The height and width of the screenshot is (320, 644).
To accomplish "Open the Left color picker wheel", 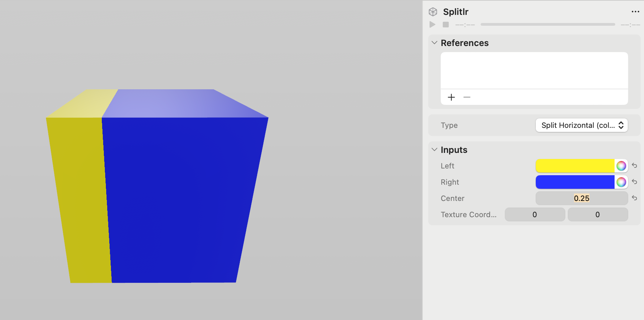I will 621,166.
